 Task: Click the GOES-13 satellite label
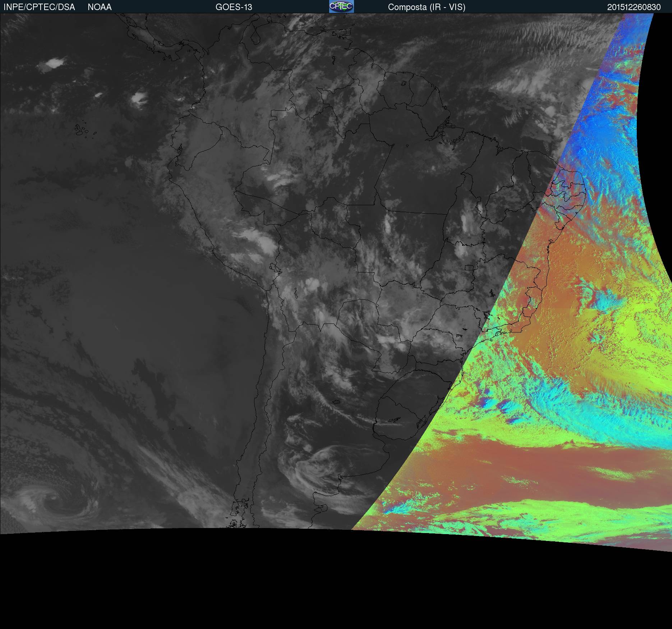click(x=234, y=7)
